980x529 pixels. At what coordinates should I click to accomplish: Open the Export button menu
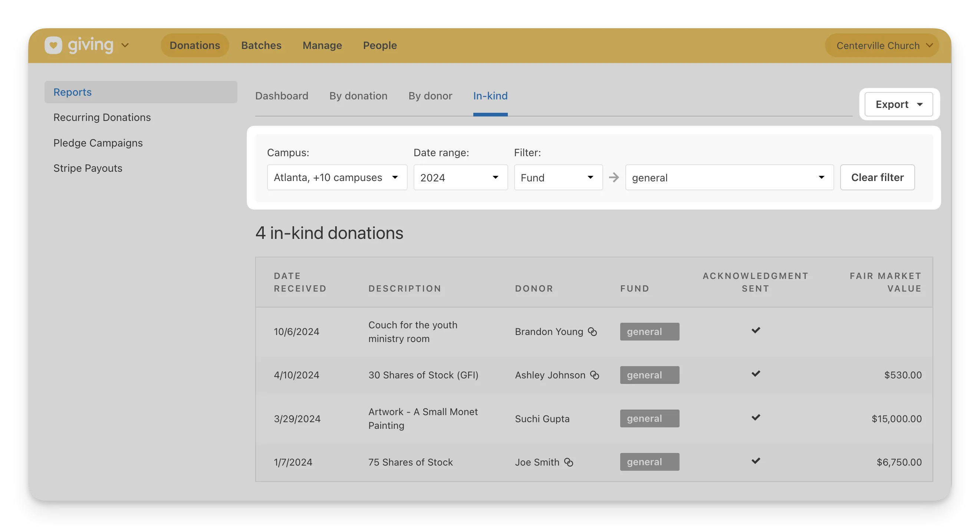click(x=899, y=104)
